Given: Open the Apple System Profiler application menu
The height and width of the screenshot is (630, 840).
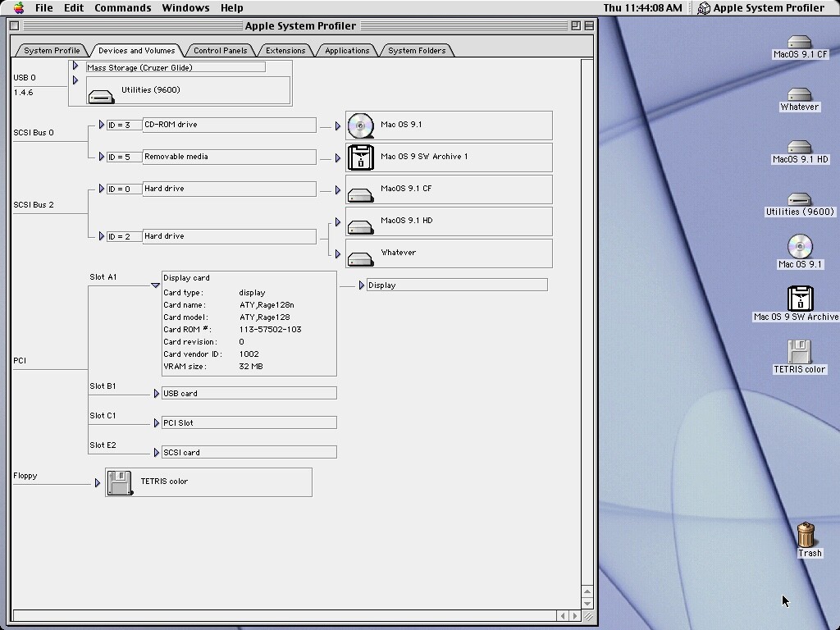Looking at the screenshot, I should tap(760, 7).
